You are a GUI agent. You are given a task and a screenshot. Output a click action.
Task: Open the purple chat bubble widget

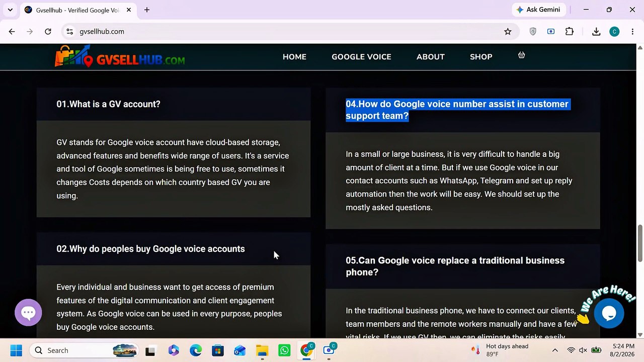coord(28,312)
